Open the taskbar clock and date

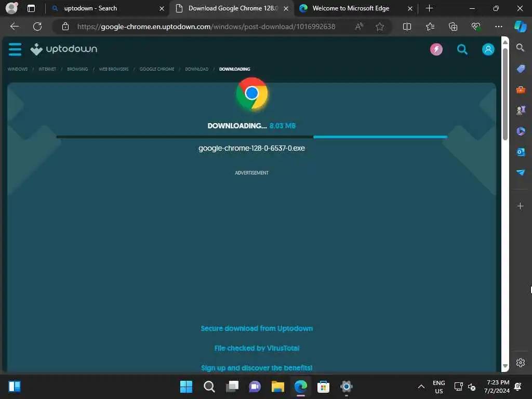(x=497, y=387)
